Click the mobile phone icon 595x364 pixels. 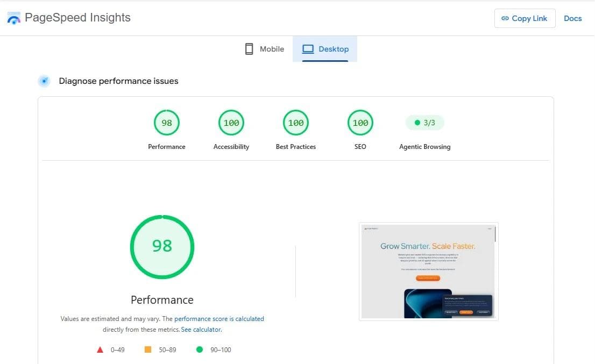[249, 49]
